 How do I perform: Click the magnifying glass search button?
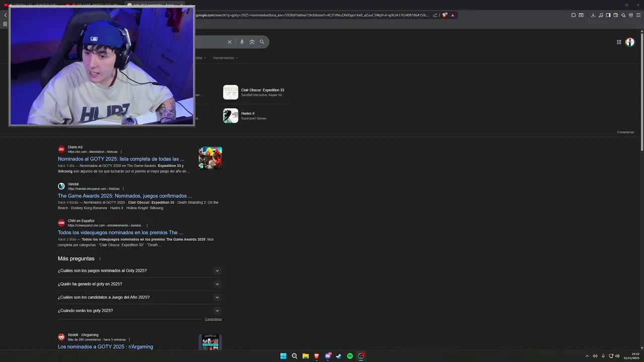click(262, 42)
